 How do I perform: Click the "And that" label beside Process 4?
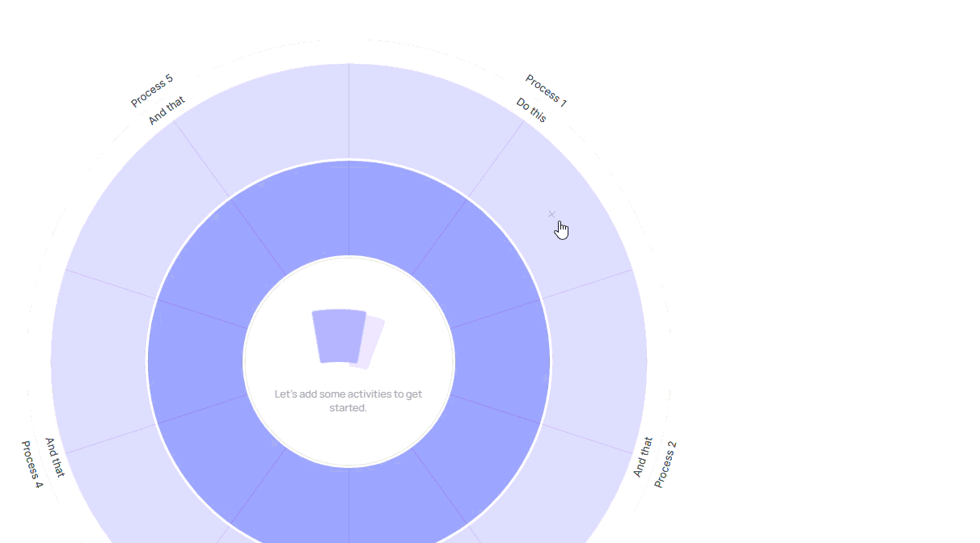pyautogui.click(x=54, y=457)
